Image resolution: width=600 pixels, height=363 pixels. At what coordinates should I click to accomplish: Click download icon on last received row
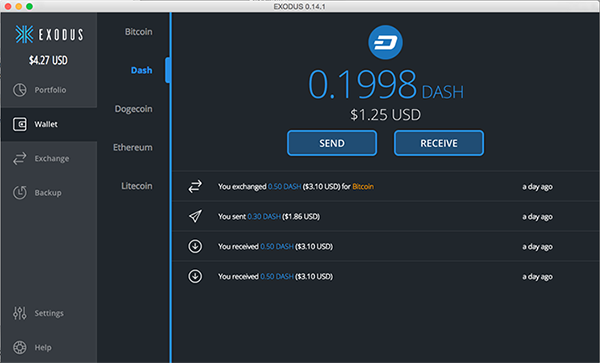click(x=195, y=276)
